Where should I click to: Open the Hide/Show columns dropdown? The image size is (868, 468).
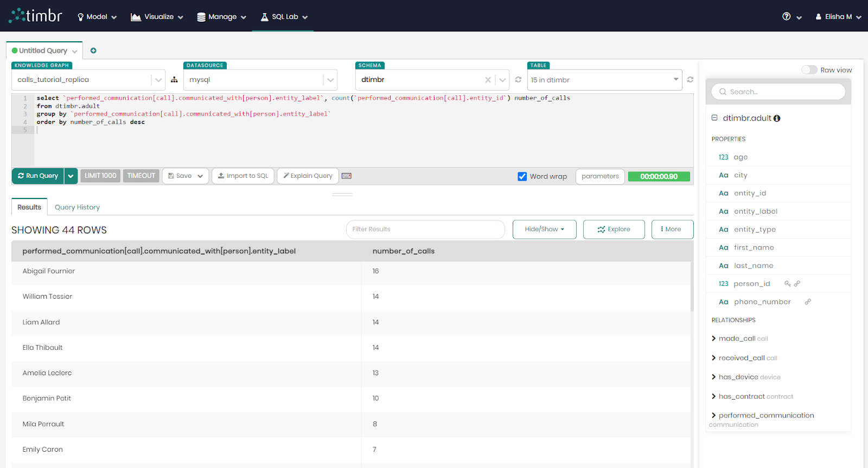click(544, 229)
